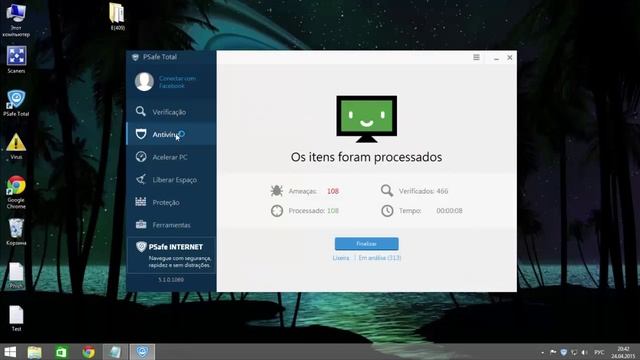The height and width of the screenshot is (360, 640).
Task: Click the blue Finalizar button
Action: click(367, 244)
